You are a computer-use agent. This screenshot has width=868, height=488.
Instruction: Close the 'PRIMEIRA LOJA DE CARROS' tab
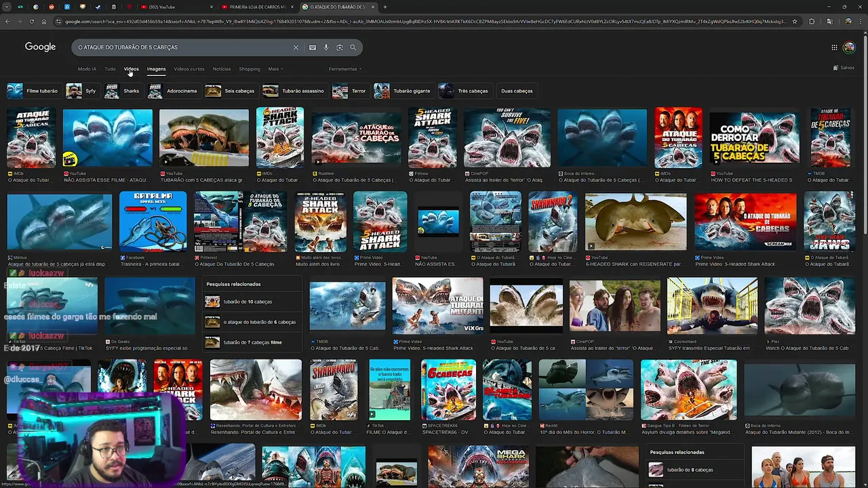(x=292, y=7)
